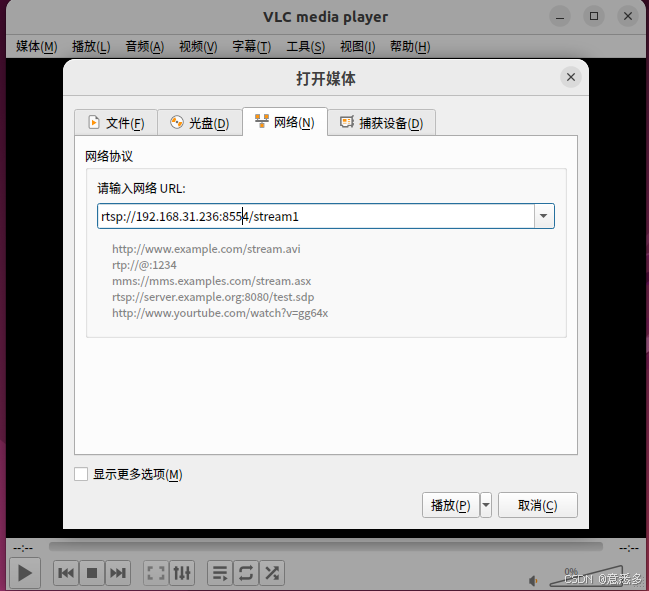Open the extended settings and effects

(182, 573)
